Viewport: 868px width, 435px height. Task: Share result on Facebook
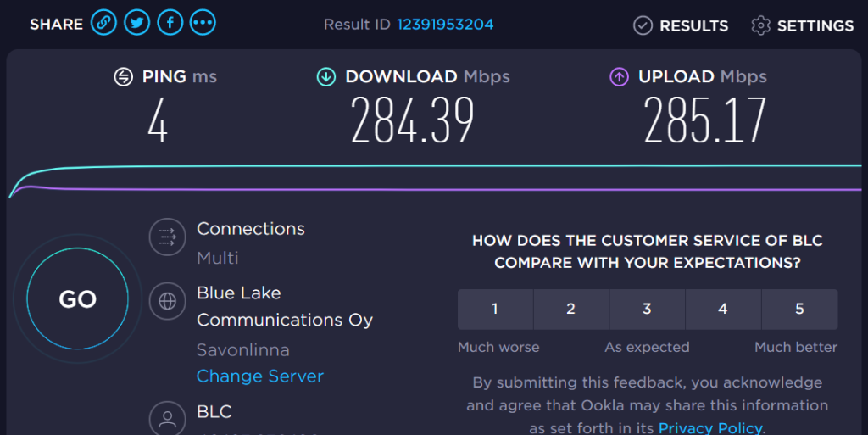coord(170,23)
